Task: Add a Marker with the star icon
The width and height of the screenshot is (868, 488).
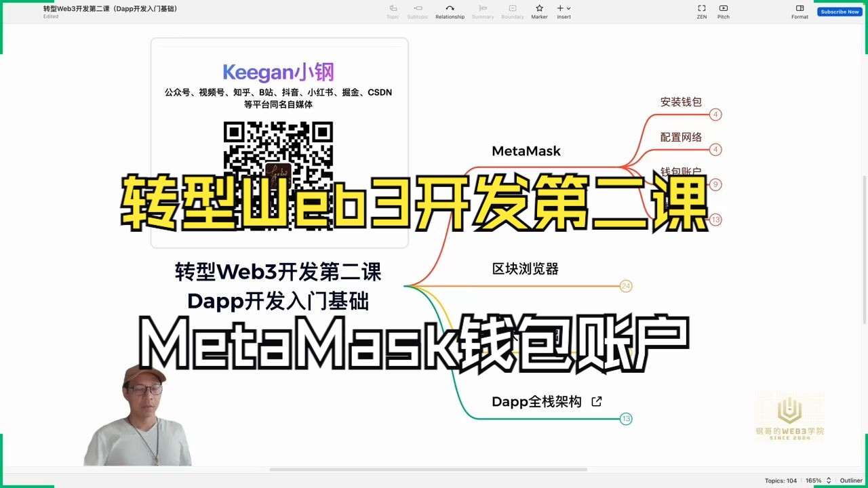Action: (x=539, y=12)
